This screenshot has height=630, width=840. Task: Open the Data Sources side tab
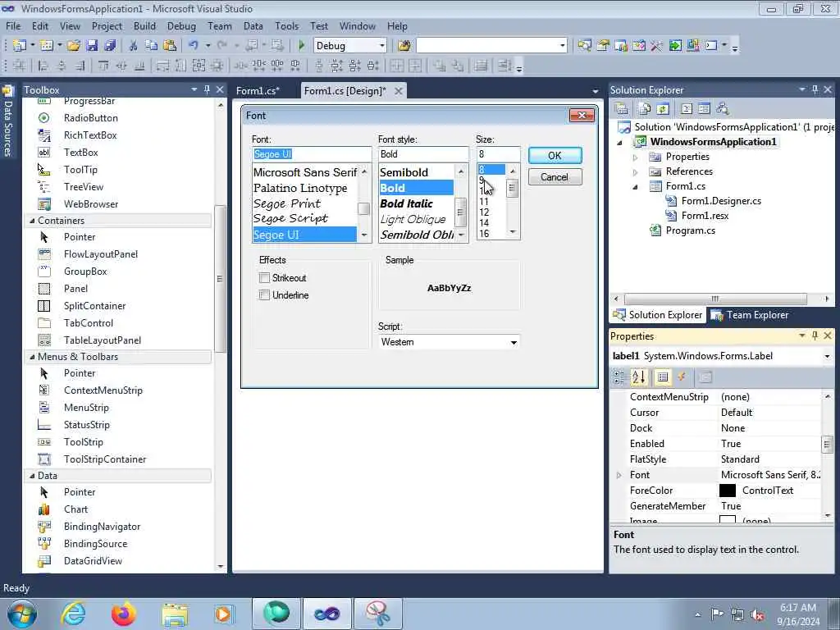click(x=7, y=121)
